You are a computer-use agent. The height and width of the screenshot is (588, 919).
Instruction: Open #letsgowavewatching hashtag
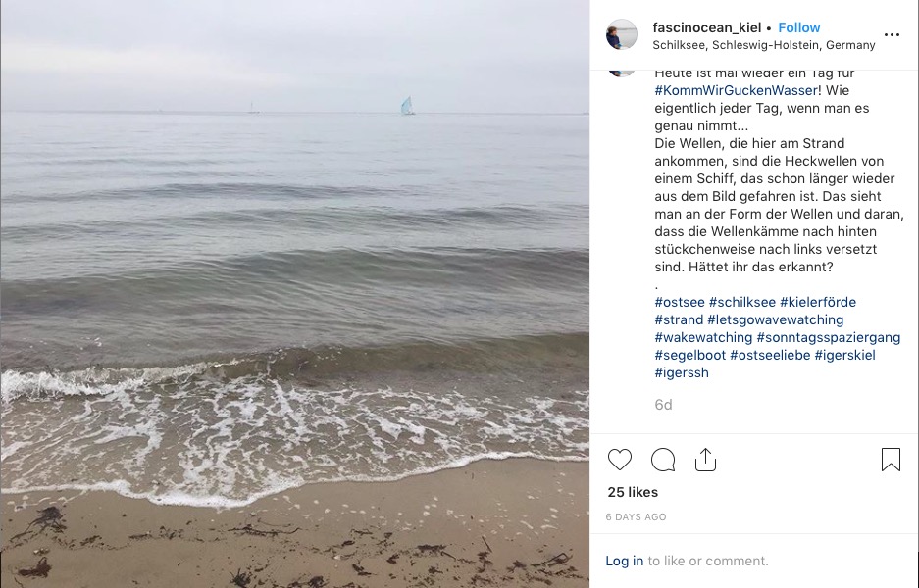776,319
